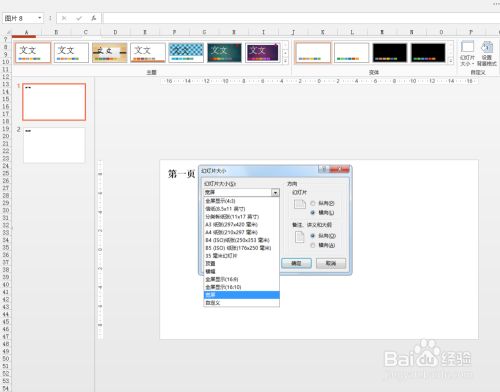Select the tan wood-textured theme thumbnail
The height and width of the screenshot is (392, 500).
coord(110,53)
